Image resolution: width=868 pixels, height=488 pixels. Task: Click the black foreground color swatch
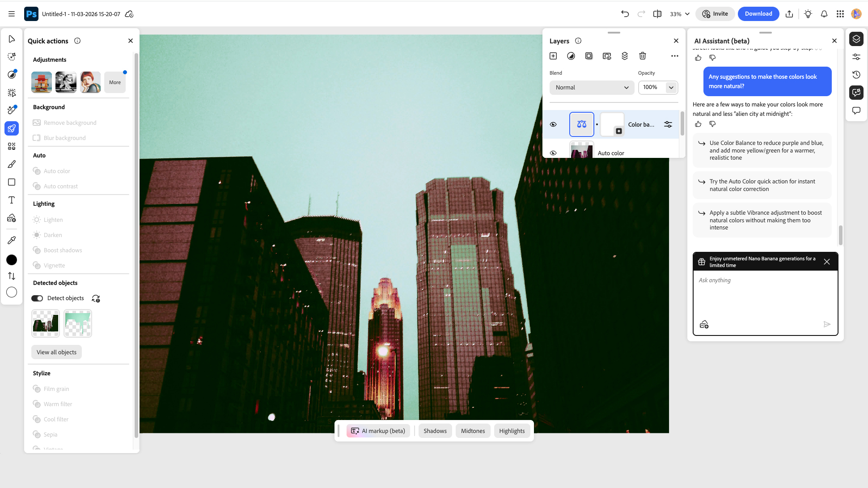(12, 259)
